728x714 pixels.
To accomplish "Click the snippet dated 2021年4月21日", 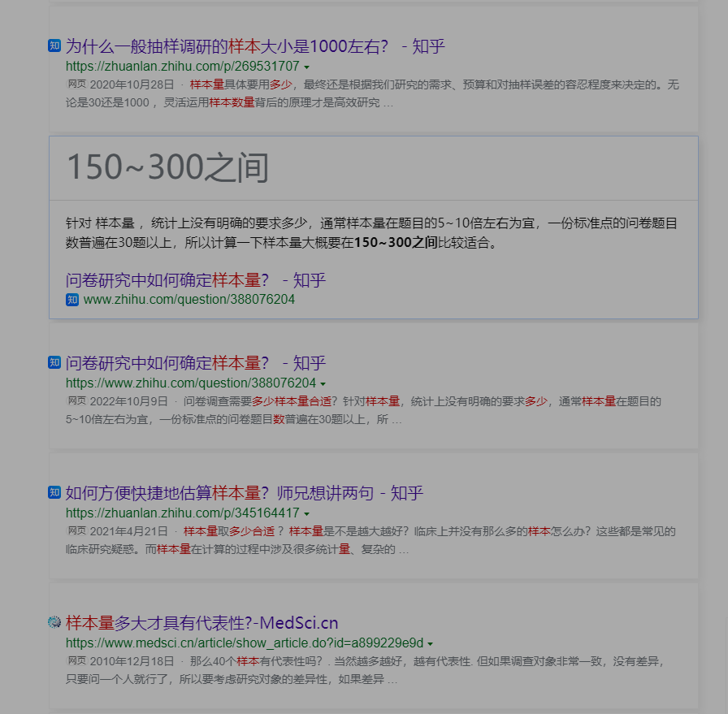I will point(370,540).
